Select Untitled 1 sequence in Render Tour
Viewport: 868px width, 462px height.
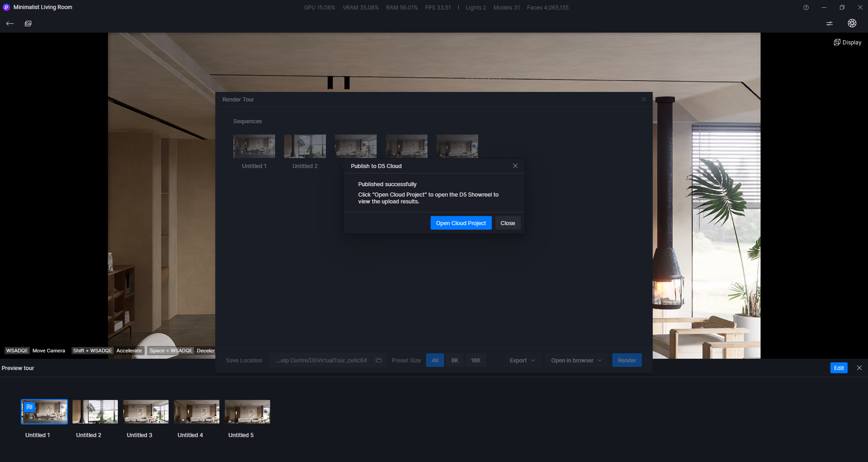[x=254, y=146]
